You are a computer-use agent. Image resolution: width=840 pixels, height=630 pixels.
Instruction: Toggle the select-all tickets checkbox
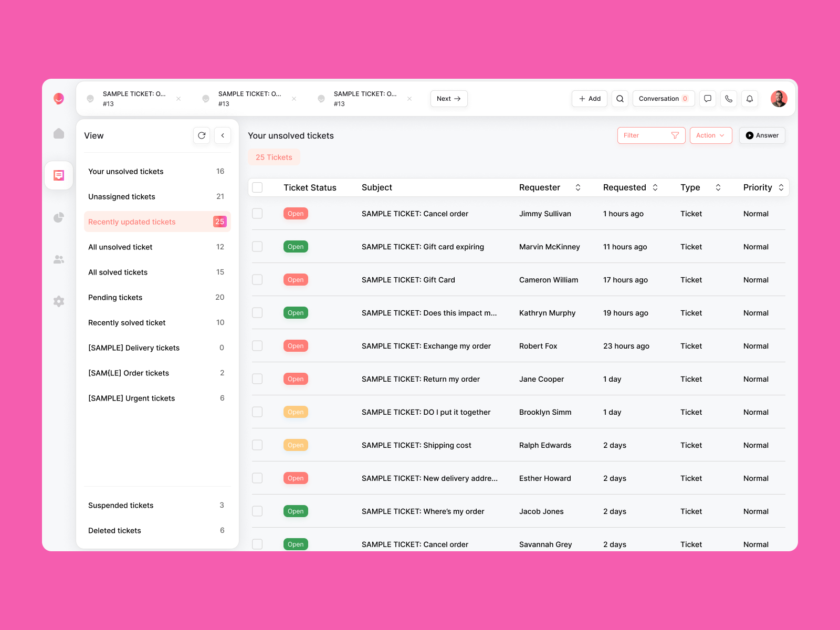pyautogui.click(x=257, y=187)
